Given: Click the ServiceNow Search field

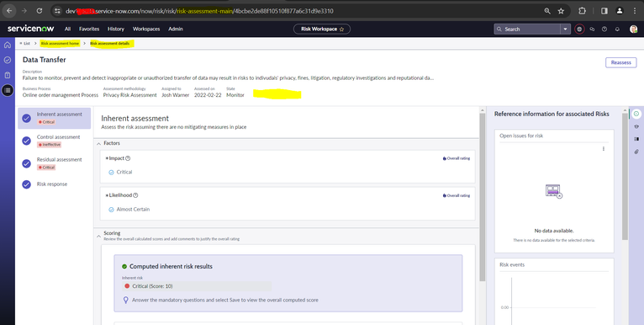Looking at the screenshot, I should click(x=528, y=29).
